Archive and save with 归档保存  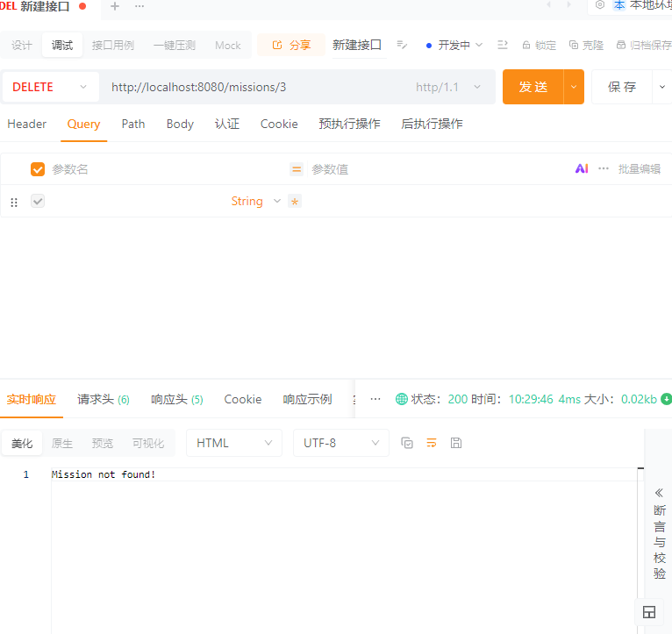[x=644, y=45]
